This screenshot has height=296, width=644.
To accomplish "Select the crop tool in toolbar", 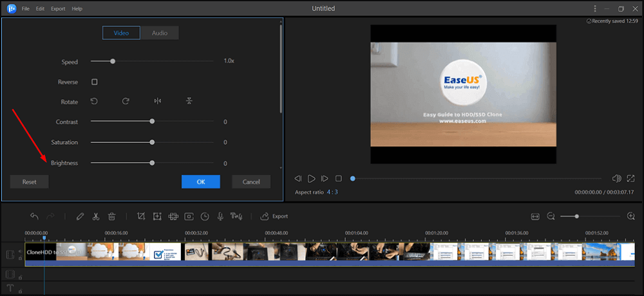I will point(142,217).
